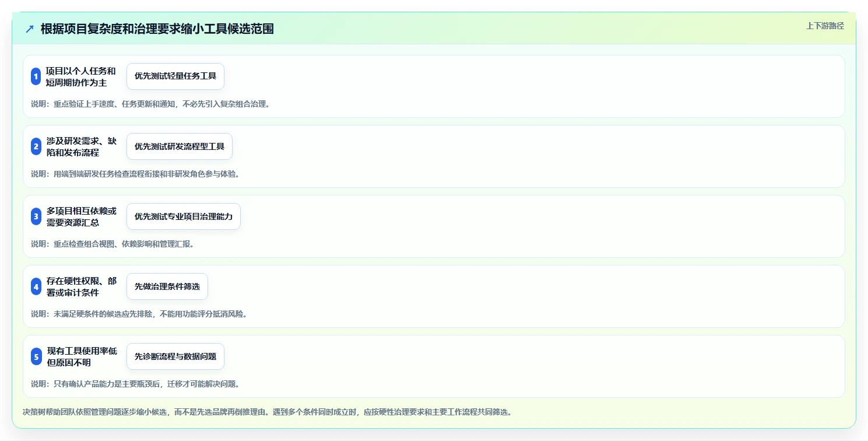Image resolution: width=868 pixels, height=441 pixels.
Task: Click the title 根据项目复杂度和治理要求缩小工具候选范围
Action: pos(157,29)
